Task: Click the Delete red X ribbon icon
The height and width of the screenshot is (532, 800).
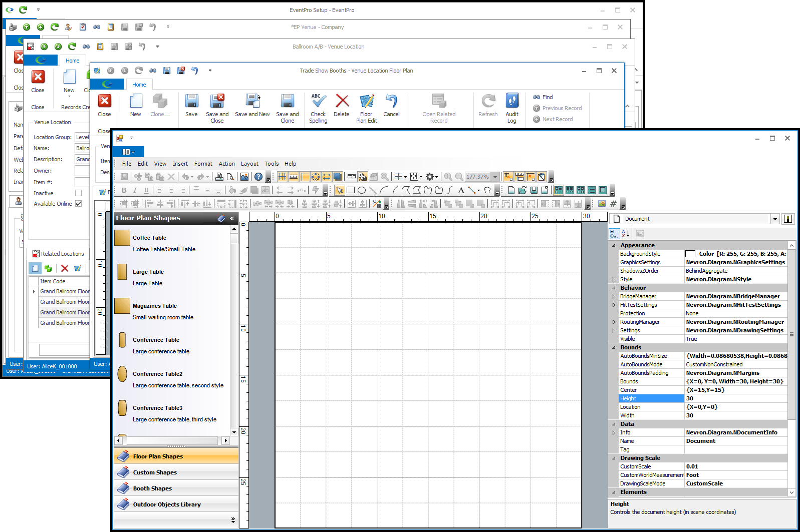Action: pyautogui.click(x=342, y=105)
